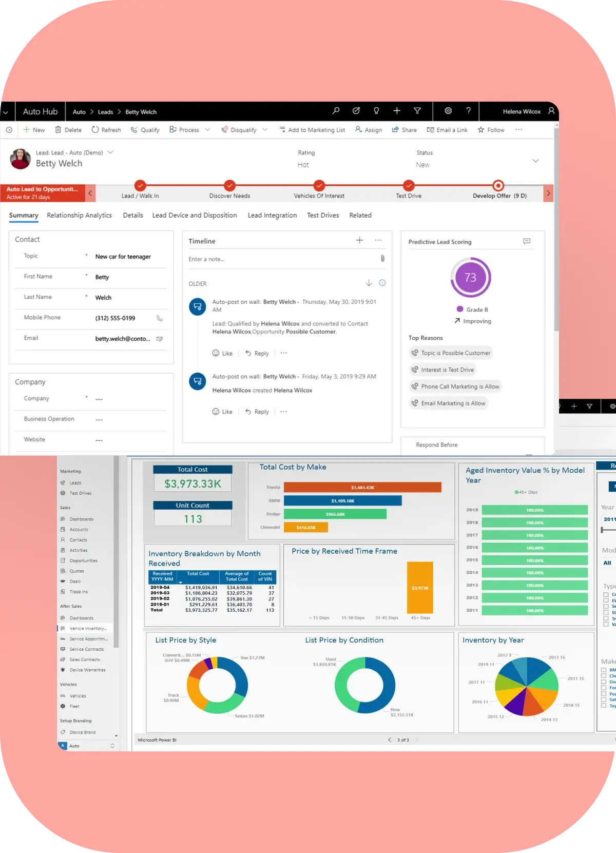Screen dimensions: 616x853
Task: Open the feedback icon in Predictive Lead Scoring
Action: (527, 241)
